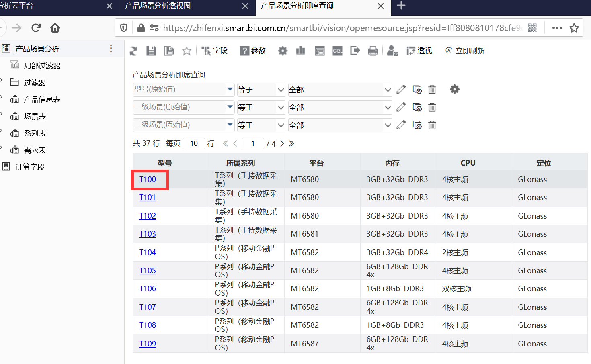Image resolution: width=591 pixels, height=364 pixels.
Task: Open the T104 model link
Action: (148, 252)
